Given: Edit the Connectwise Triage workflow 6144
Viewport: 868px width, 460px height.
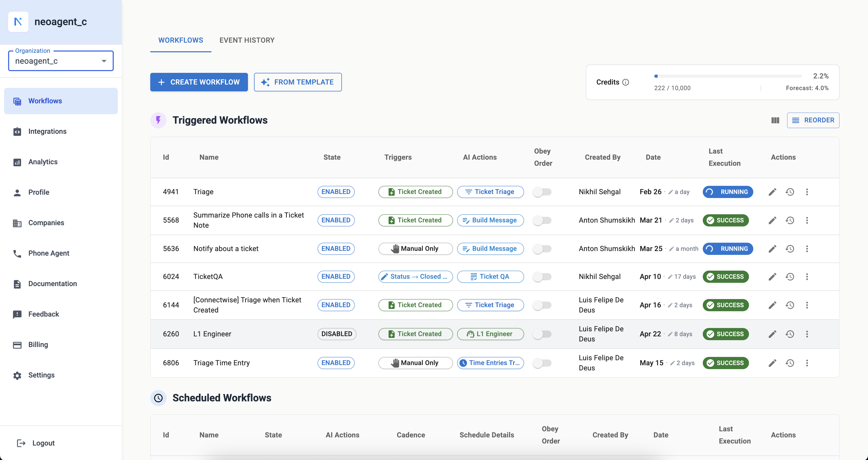Looking at the screenshot, I should (772, 305).
